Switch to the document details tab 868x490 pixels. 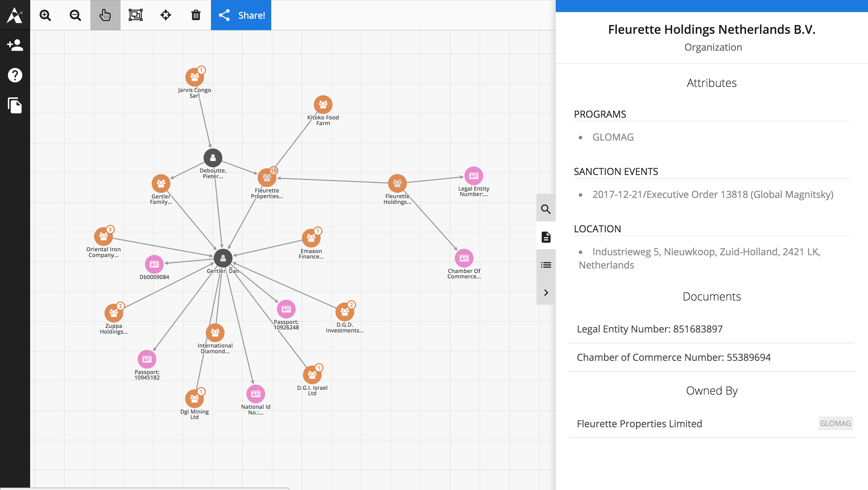pyautogui.click(x=546, y=237)
